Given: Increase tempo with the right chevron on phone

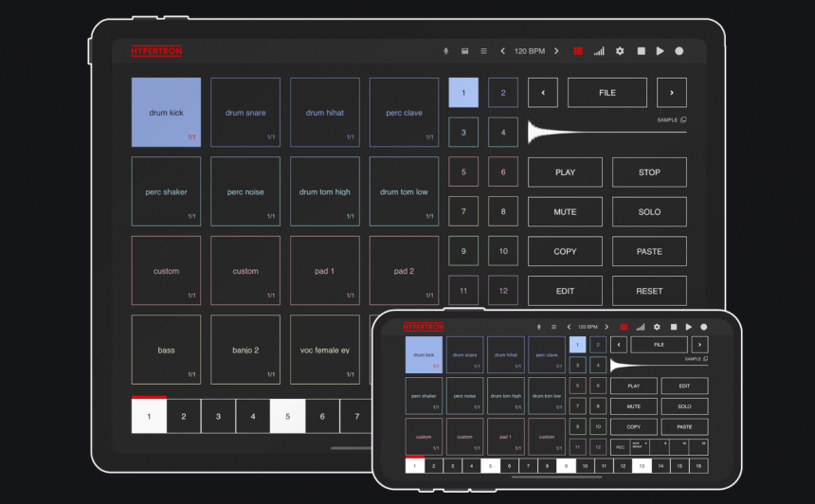Looking at the screenshot, I should pos(607,327).
